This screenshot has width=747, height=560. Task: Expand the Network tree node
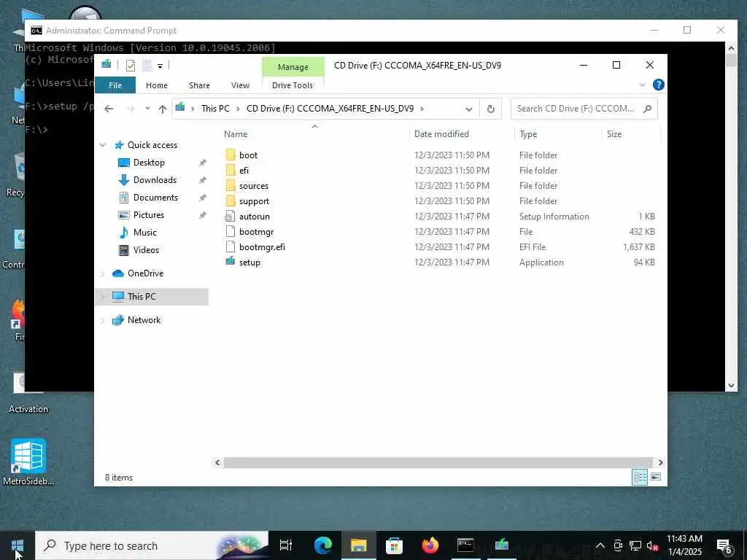click(x=102, y=321)
